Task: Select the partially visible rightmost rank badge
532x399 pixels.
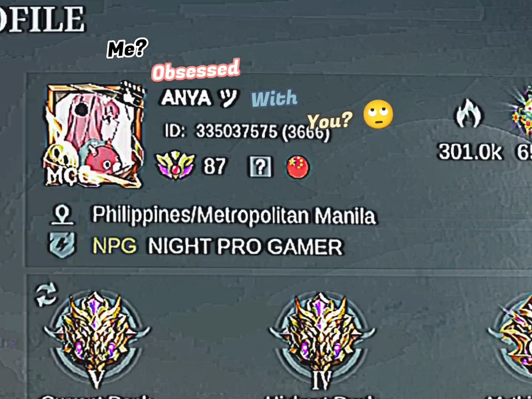Action: [x=511, y=339]
